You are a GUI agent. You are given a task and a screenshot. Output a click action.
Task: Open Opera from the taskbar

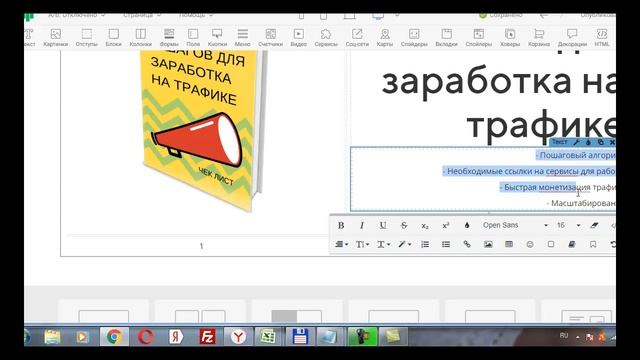coord(146,337)
